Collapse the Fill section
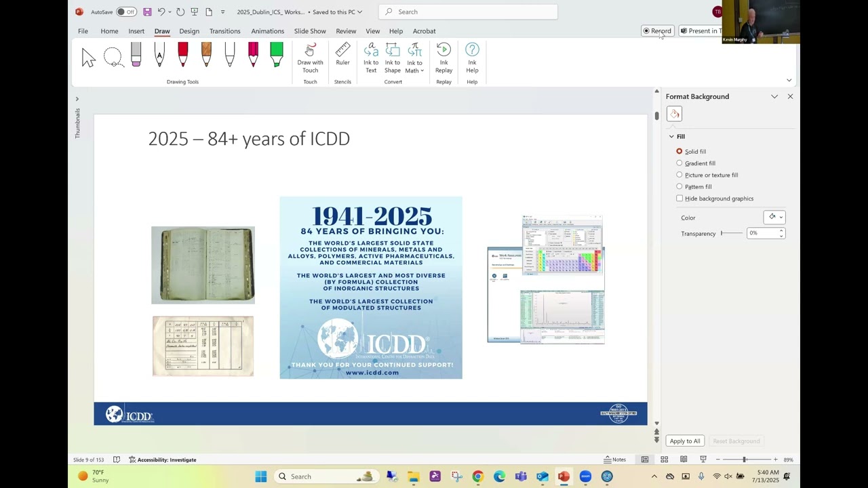This screenshot has height=488, width=868. pos(671,137)
